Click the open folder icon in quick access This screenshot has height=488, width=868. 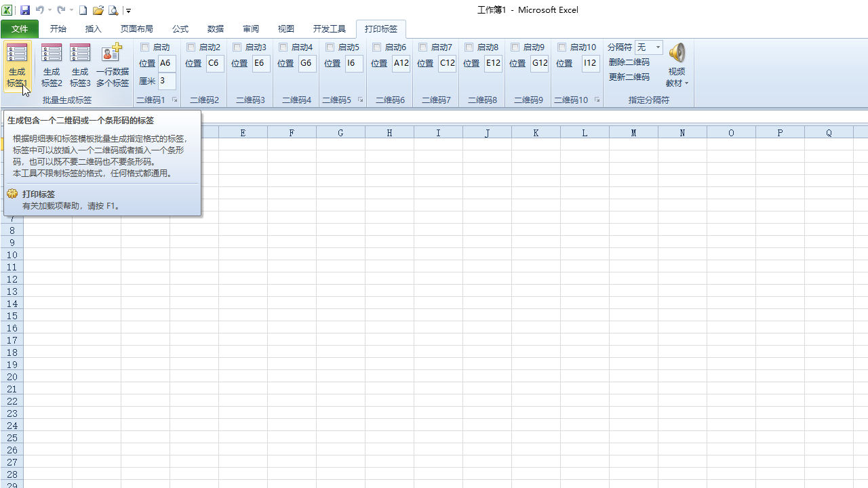coord(98,10)
